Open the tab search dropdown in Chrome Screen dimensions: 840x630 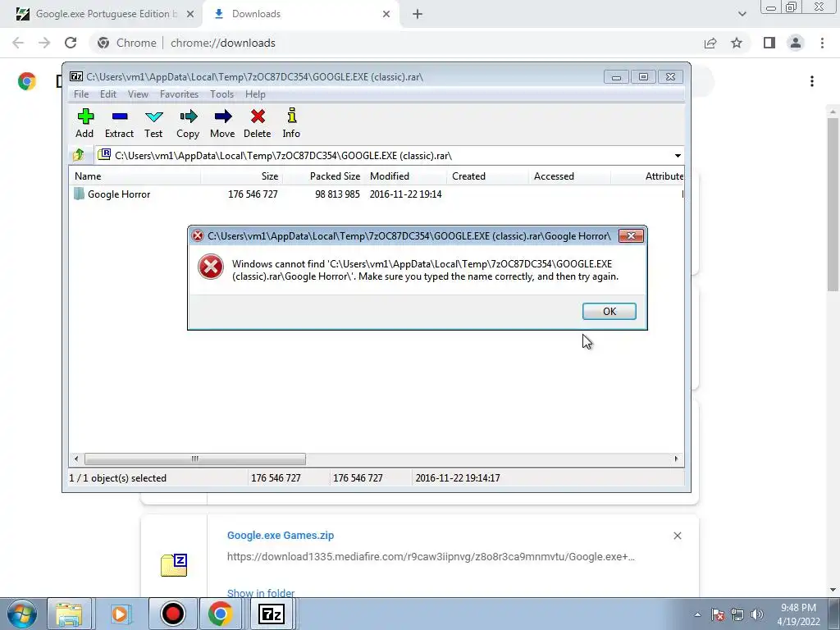click(742, 14)
